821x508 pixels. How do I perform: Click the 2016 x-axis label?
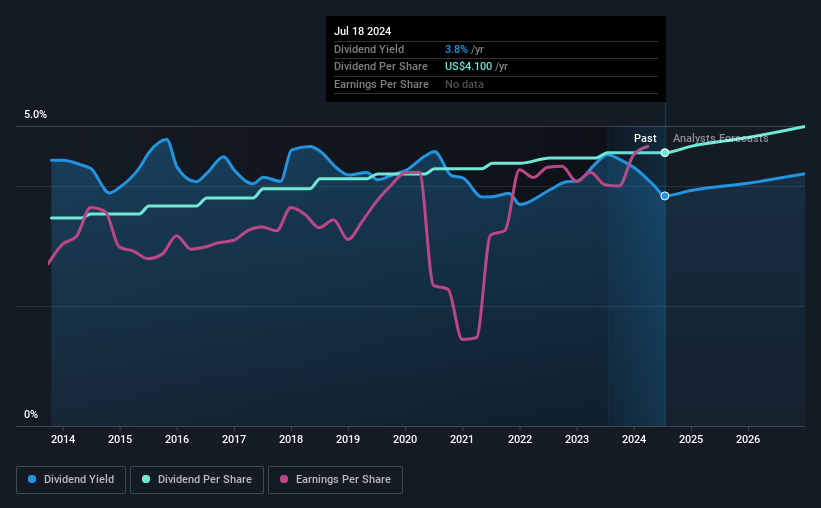click(177, 439)
